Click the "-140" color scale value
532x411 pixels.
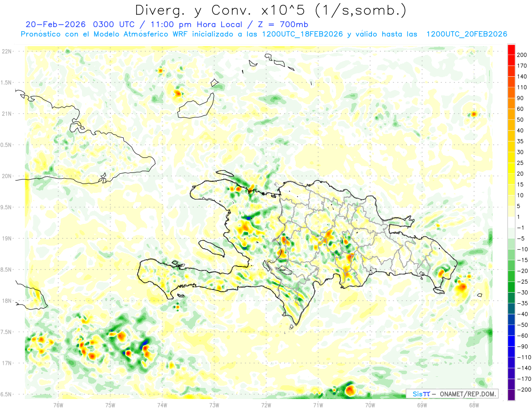tap(523, 368)
